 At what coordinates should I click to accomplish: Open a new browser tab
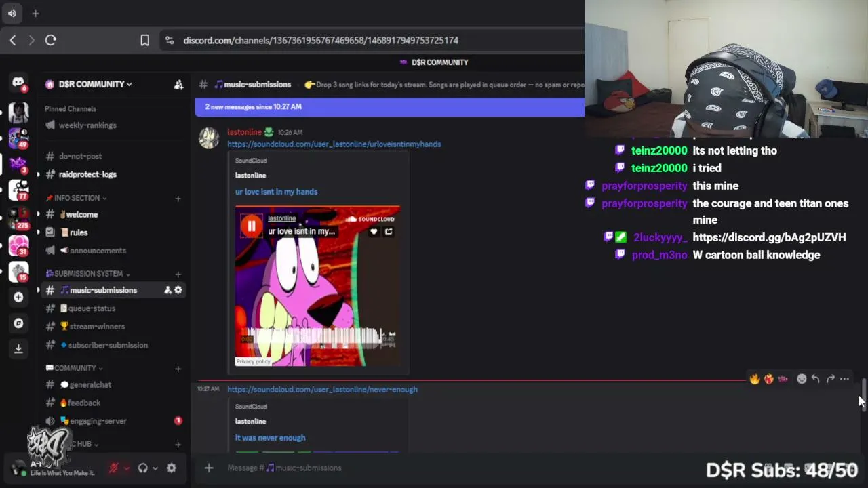(x=35, y=13)
